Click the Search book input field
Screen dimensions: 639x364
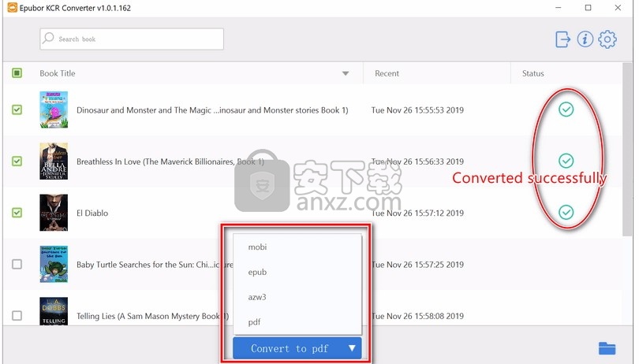click(x=132, y=39)
